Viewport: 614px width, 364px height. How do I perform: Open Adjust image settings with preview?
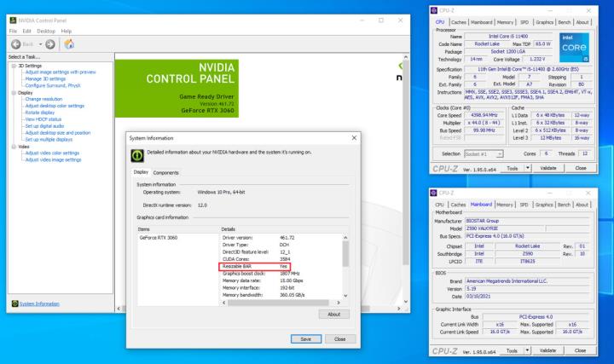[61, 72]
